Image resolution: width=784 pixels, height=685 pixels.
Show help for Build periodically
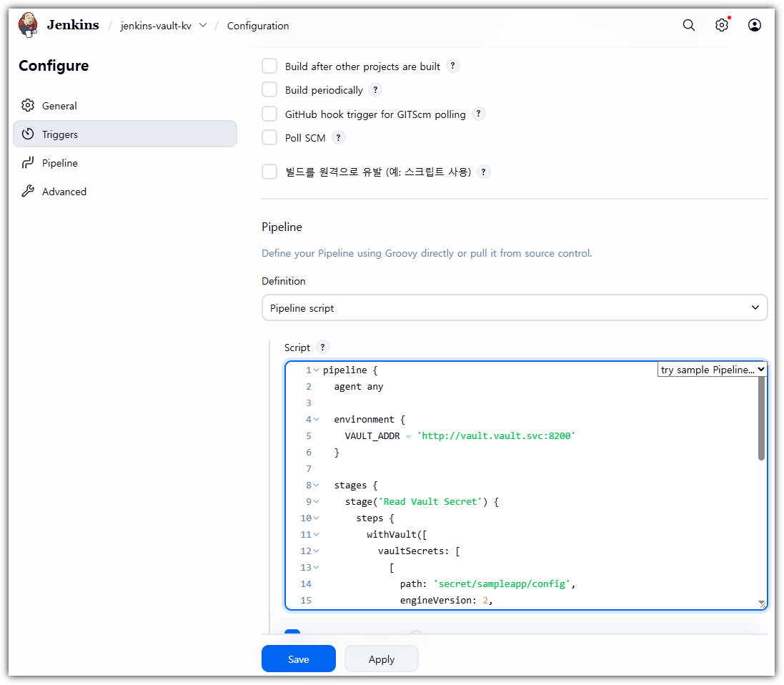[375, 90]
